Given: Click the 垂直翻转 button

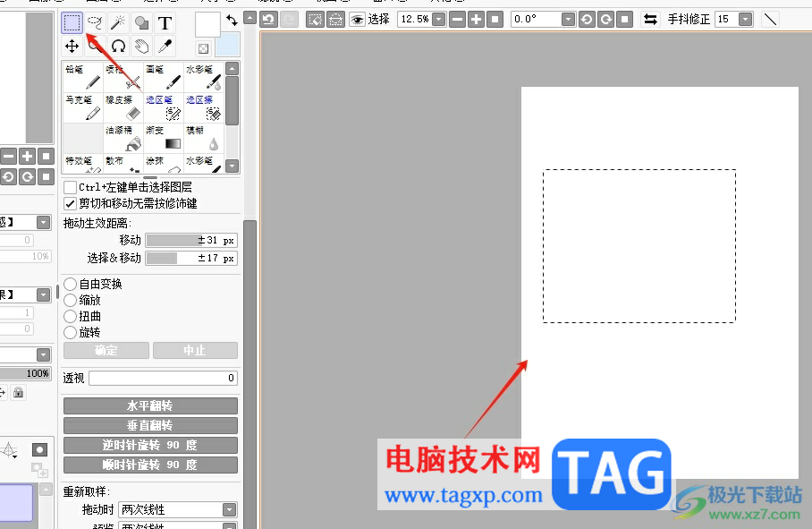Looking at the screenshot, I should (x=151, y=425).
